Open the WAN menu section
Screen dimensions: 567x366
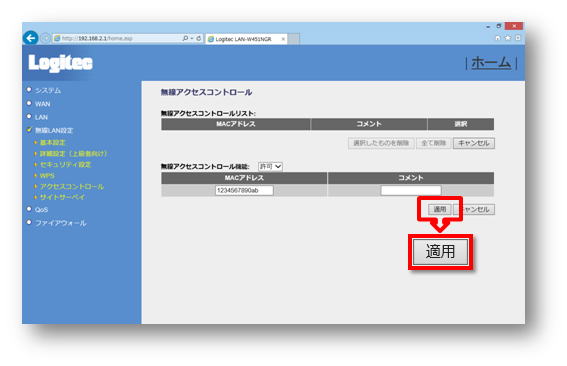click(43, 104)
